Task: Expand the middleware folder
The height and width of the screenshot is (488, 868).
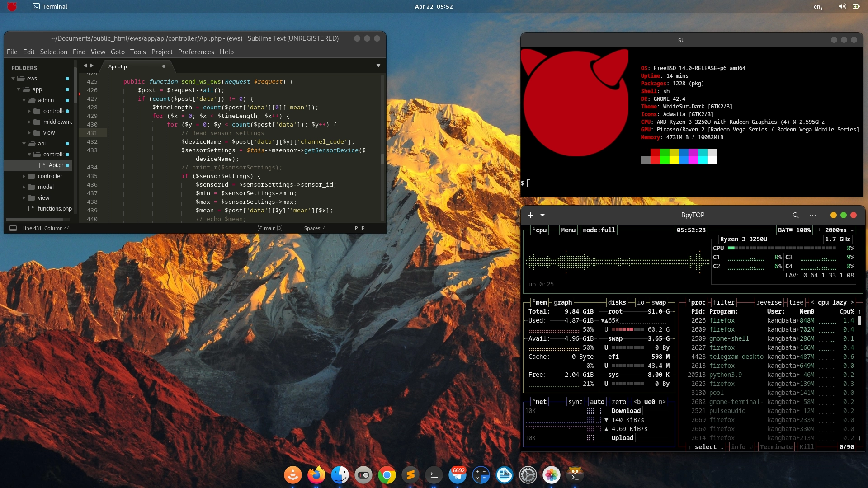Action: (30, 122)
